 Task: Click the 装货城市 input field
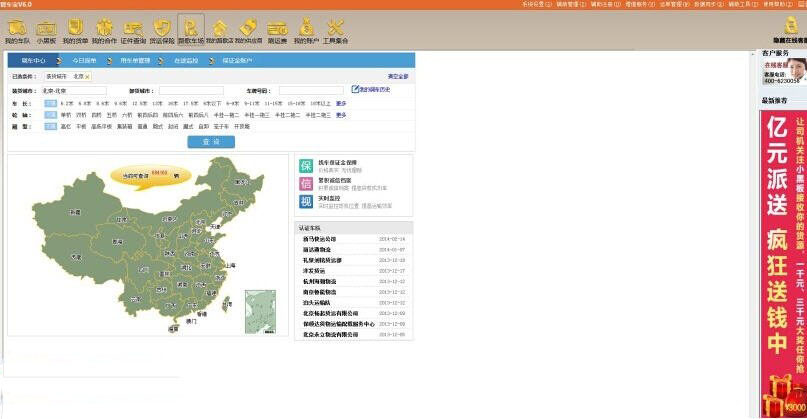pyautogui.click(x=74, y=91)
